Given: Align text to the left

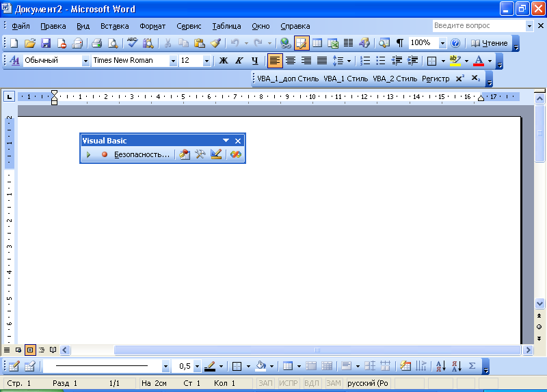Looking at the screenshot, I should pos(275,61).
